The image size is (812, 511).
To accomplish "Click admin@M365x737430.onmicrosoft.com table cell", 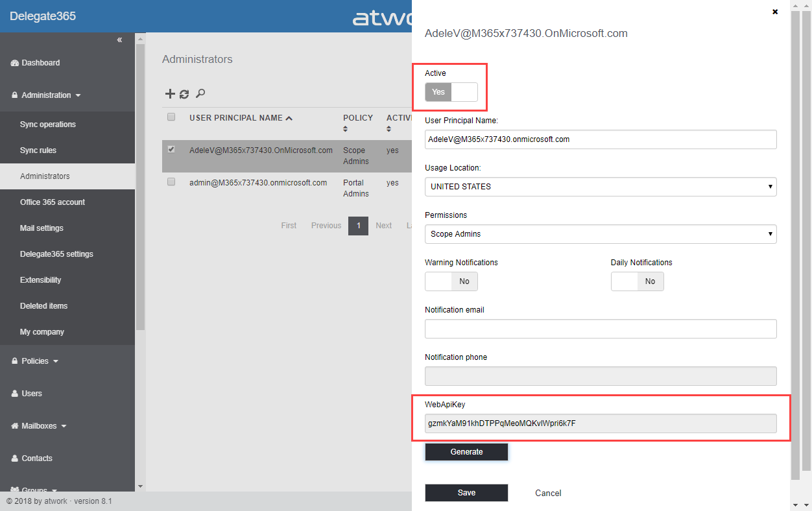I will (x=258, y=183).
